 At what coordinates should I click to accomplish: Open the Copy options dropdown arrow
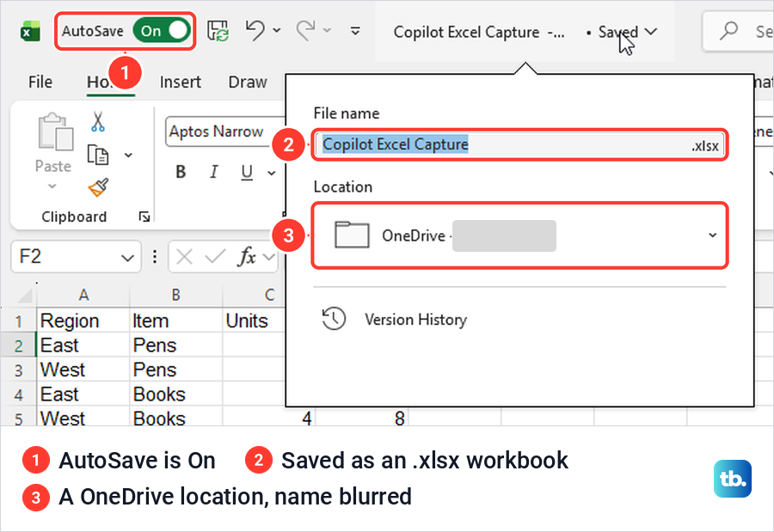(128, 155)
